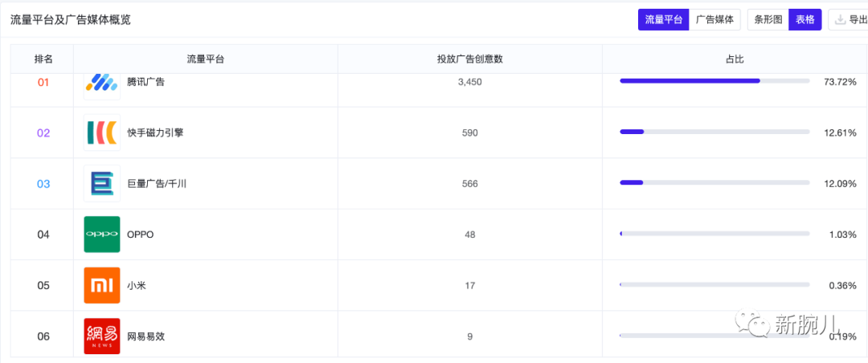868x363 pixels.
Task: Click rank number 05
Action: [43, 286]
